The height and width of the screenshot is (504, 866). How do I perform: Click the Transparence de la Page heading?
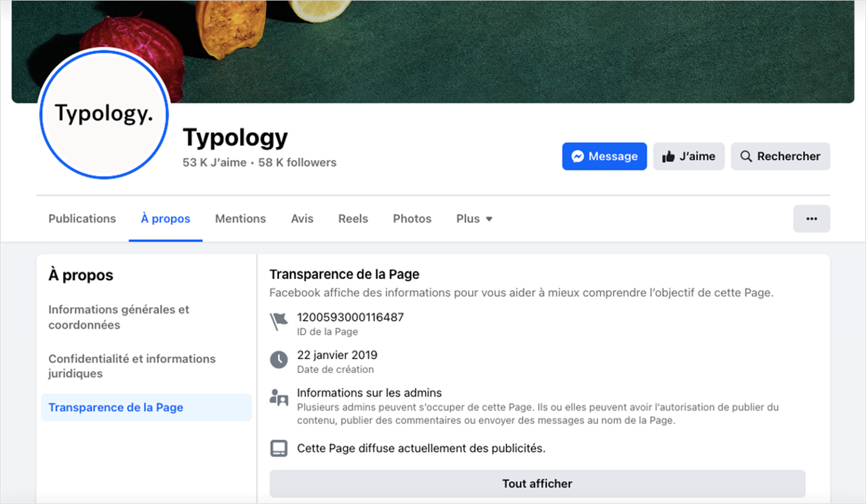pos(344,274)
